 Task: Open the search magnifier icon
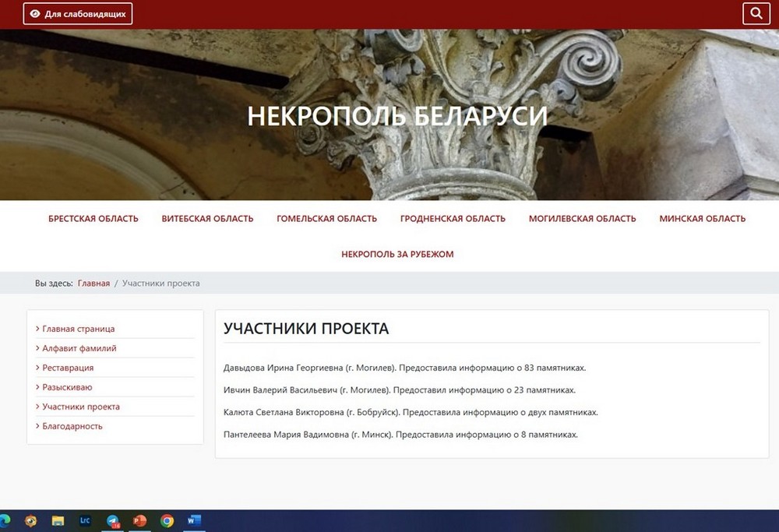pos(756,13)
